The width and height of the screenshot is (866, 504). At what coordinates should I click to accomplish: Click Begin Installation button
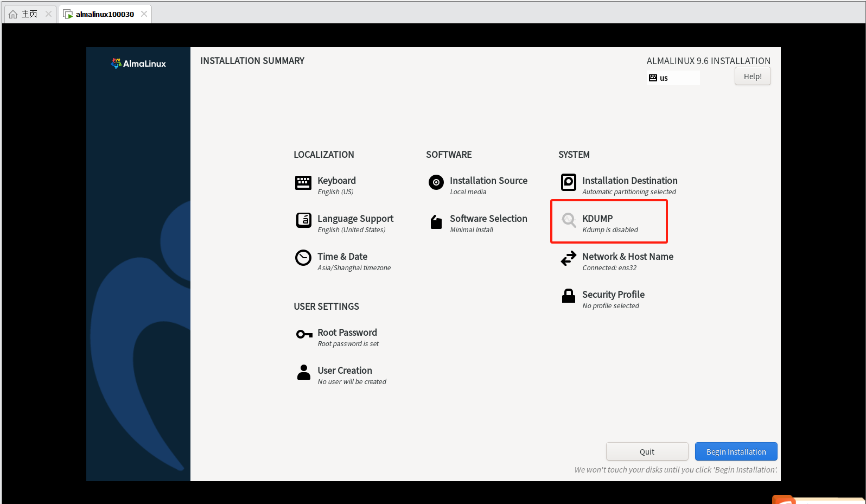(x=736, y=452)
